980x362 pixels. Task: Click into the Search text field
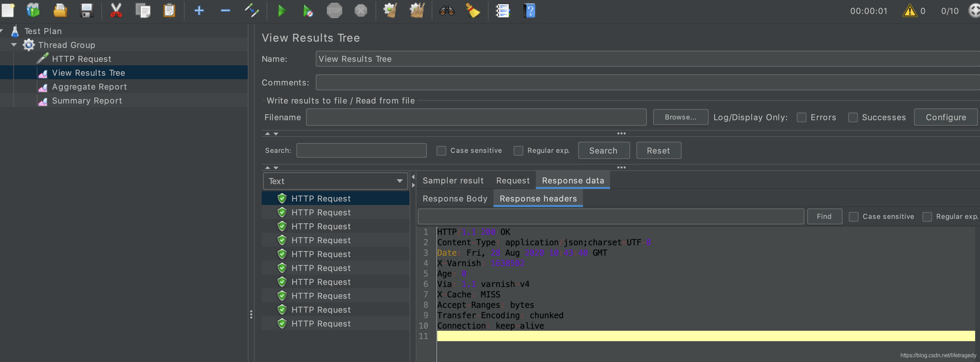361,150
